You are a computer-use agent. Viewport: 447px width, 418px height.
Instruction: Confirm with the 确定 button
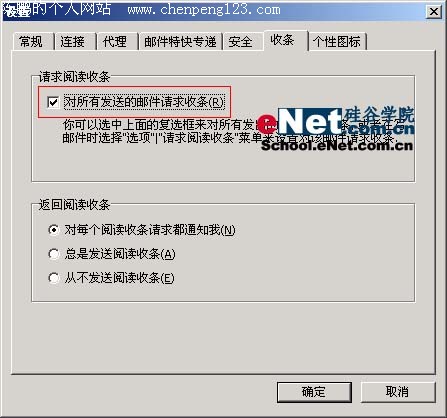pyautogui.click(x=314, y=392)
